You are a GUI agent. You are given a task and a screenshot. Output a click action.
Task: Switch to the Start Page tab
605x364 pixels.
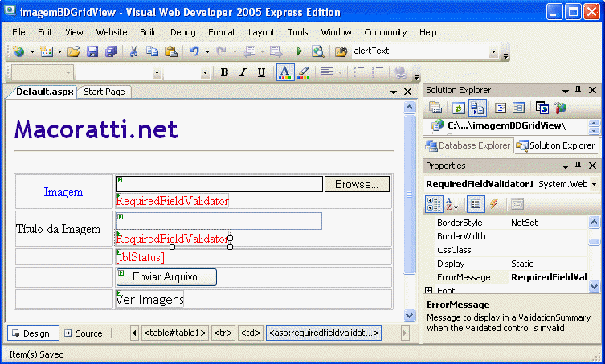pos(104,92)
